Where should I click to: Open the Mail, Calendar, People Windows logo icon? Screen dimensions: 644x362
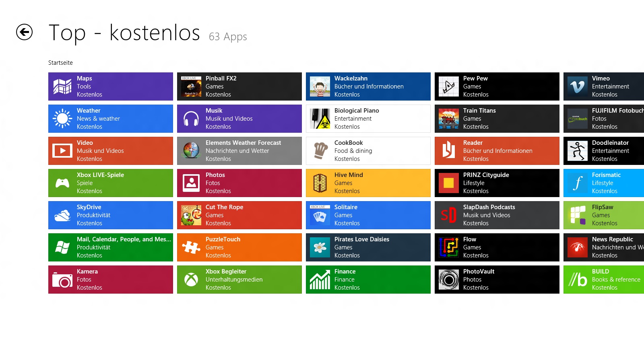click(62, 247)
